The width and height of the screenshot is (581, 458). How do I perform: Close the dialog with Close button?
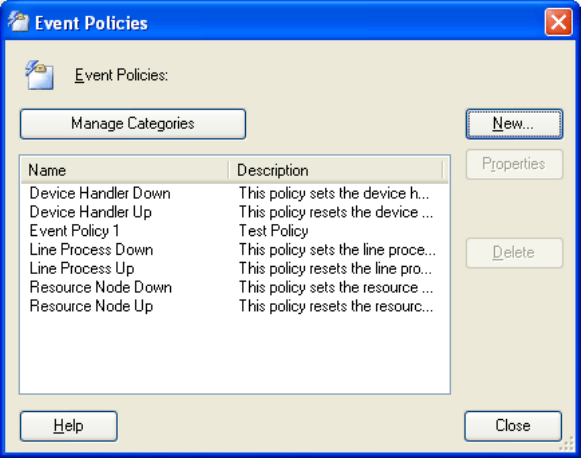[513, 426]
